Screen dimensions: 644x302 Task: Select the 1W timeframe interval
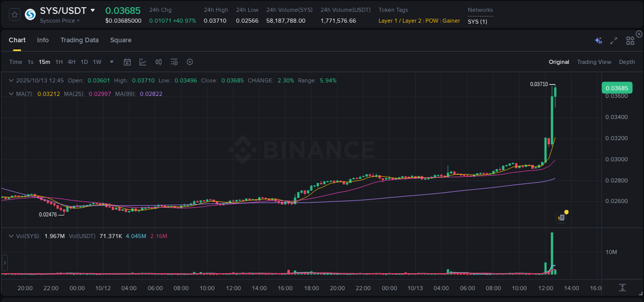97,61
